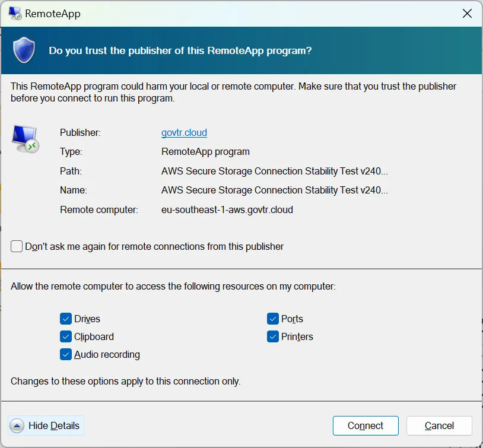Uncheck the Clipboard resource checkbox

click(x=66, y=336)
